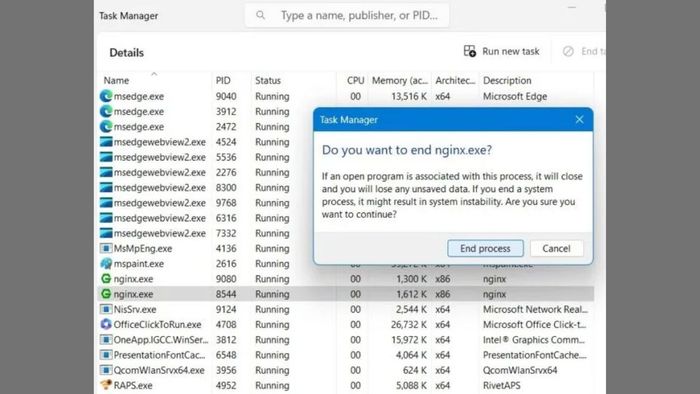Sort by the Name column header

pos(117,80)
